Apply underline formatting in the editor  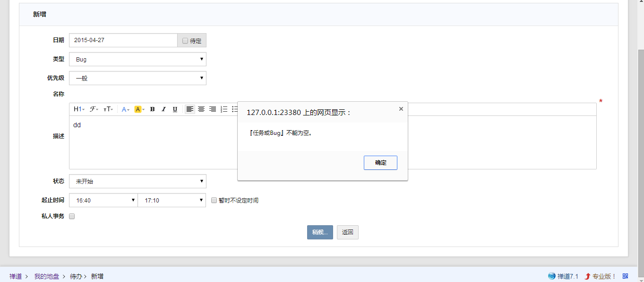[x=175, y=109]
